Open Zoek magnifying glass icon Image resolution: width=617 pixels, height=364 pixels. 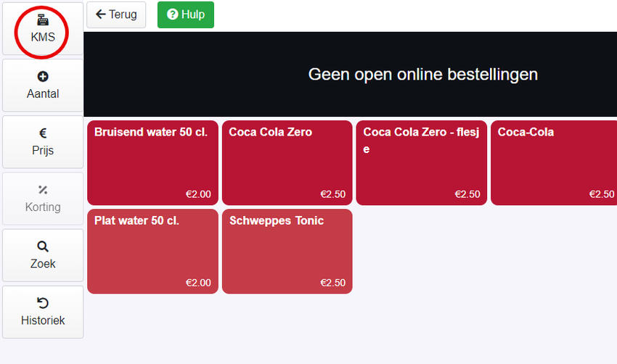(43, 247)
